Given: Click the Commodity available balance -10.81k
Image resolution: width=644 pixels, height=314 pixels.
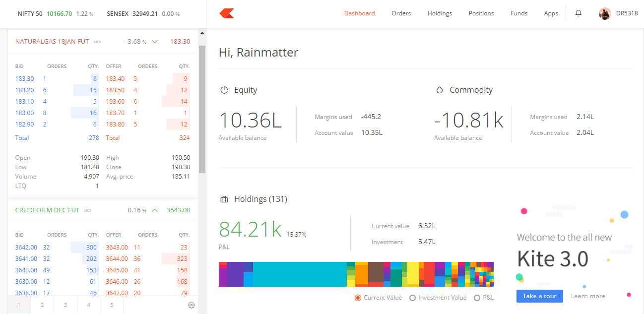Looking at the screenshot, I should point(468,121).
